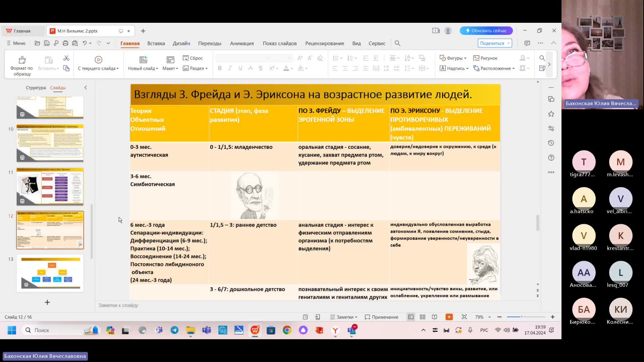Click the Copy icon below scissors
This screenshot has height=362, width=644.
click(x=66, y=68)
